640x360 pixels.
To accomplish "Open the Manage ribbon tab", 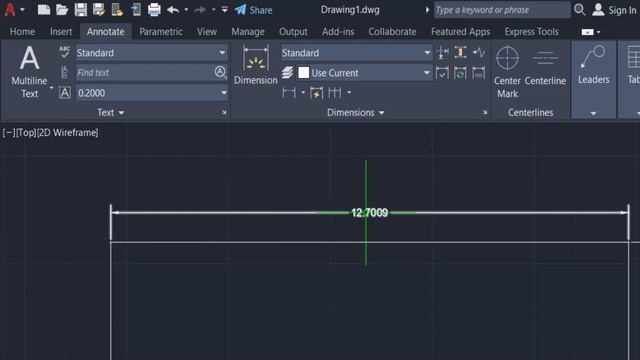I will (248, 31).
